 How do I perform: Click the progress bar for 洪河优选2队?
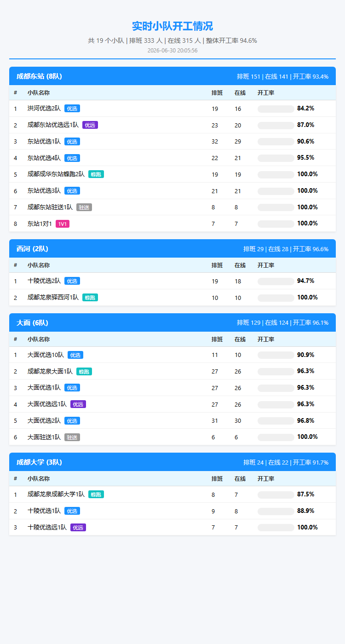tap(276, 109)
